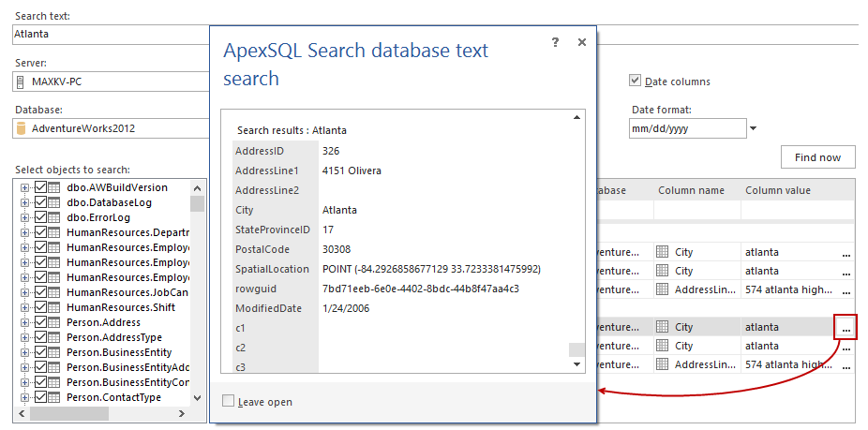Expand the Person.Address tree node
This screenshot has width=868, height=430.
click(24, 322)
